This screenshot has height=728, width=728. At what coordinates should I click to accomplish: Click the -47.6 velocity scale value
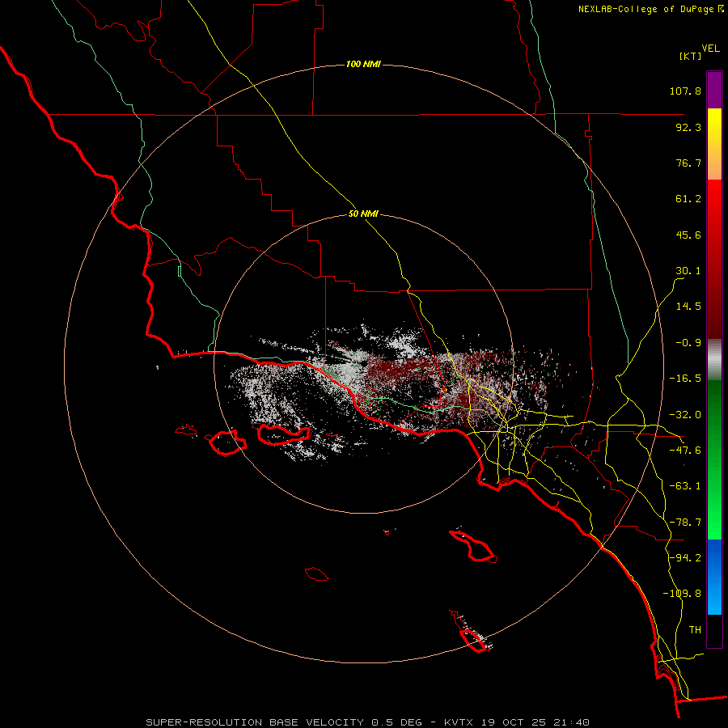pos(685,451)
